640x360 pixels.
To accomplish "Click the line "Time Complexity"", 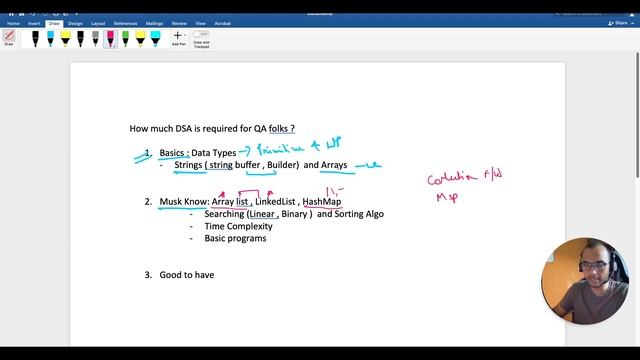I will 238,226.
